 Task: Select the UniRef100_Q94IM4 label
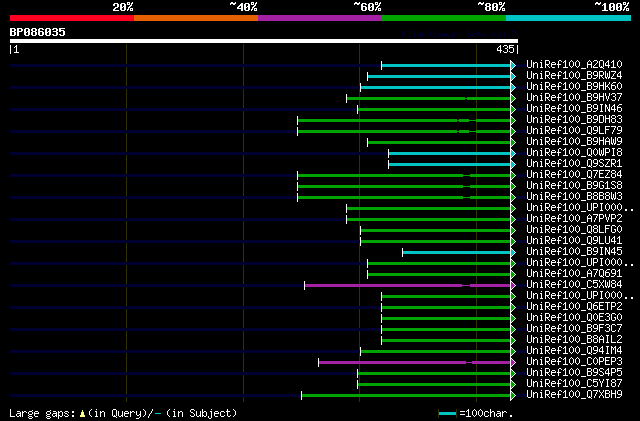coord(574,351)
